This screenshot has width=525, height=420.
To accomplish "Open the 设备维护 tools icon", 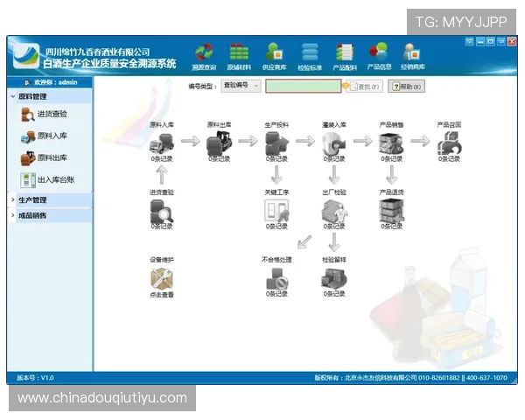I will pyautogui.click(x=162, y=278).
